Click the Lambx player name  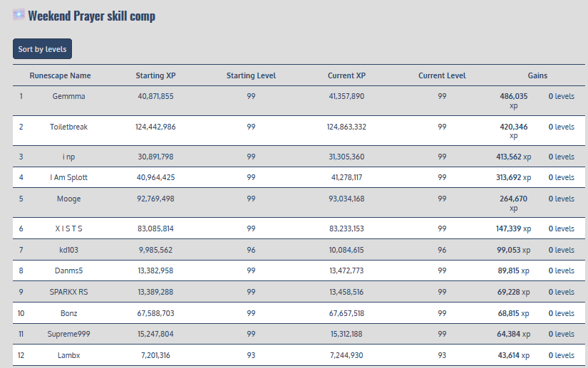(68, 355)
